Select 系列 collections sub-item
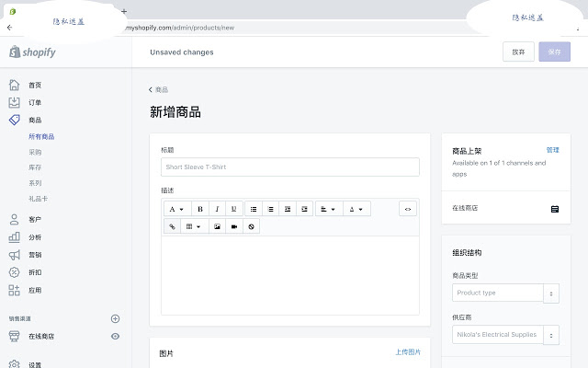 coord(35,183)
